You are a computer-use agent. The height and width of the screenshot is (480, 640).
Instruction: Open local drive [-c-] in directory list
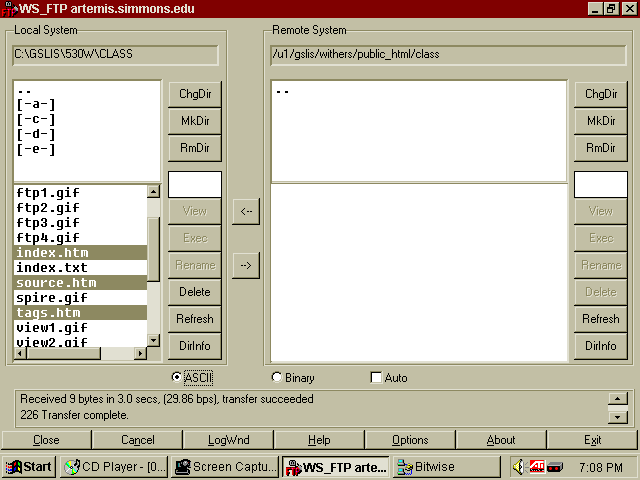point(36,119)
